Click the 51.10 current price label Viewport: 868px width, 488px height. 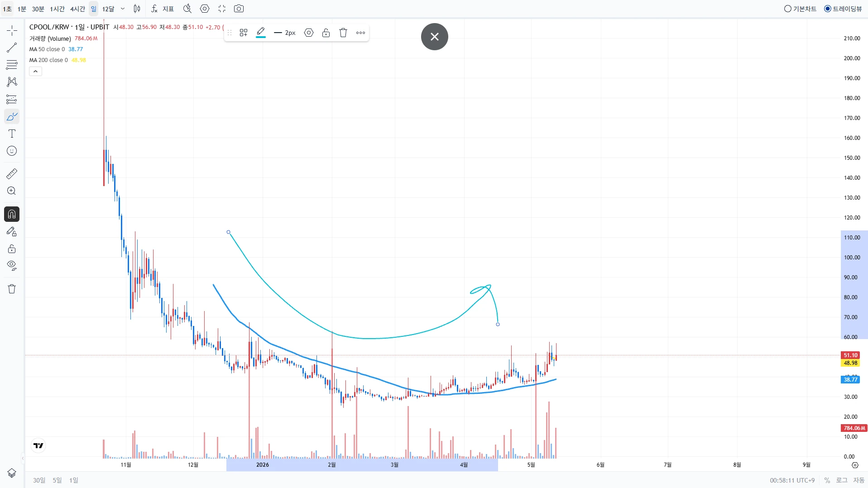[x=850, y=355]
